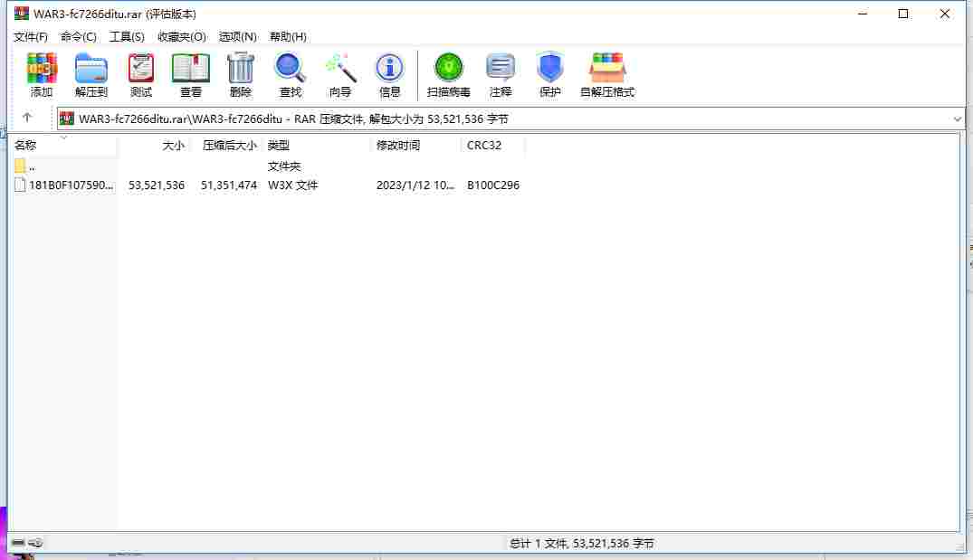Open the Favorites (收藏夹) menu

[181, 36]
